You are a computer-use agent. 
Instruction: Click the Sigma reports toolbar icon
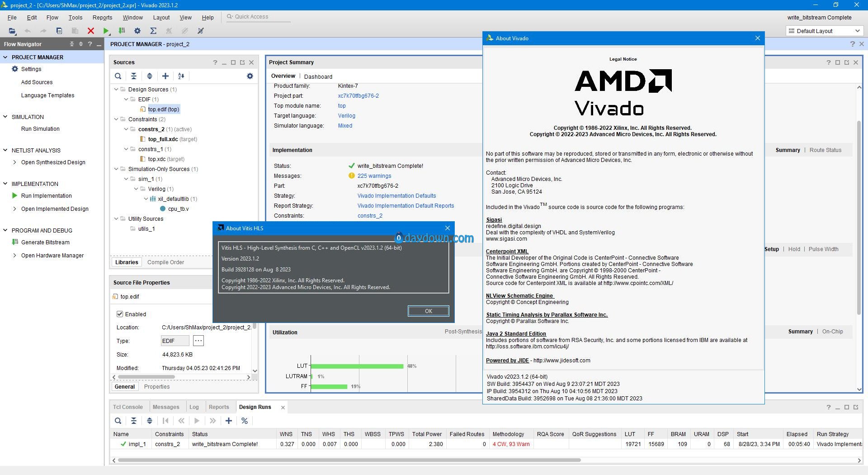153,31
